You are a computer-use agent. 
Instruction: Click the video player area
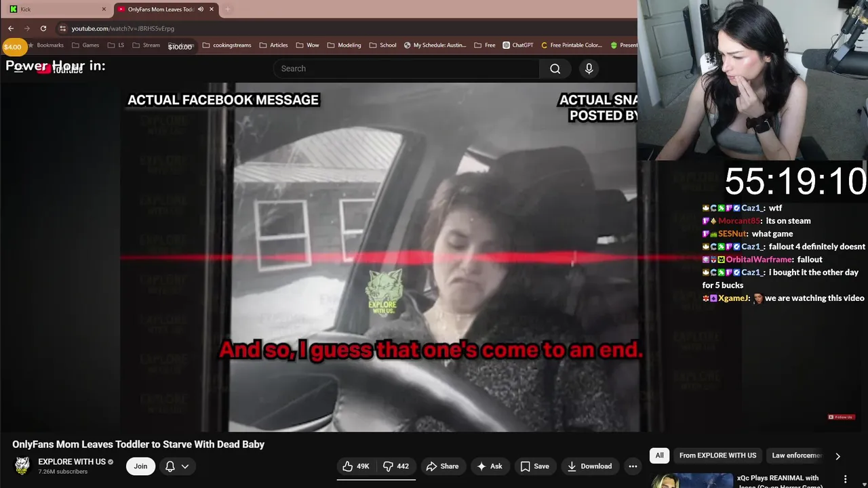tap(380, 258)
